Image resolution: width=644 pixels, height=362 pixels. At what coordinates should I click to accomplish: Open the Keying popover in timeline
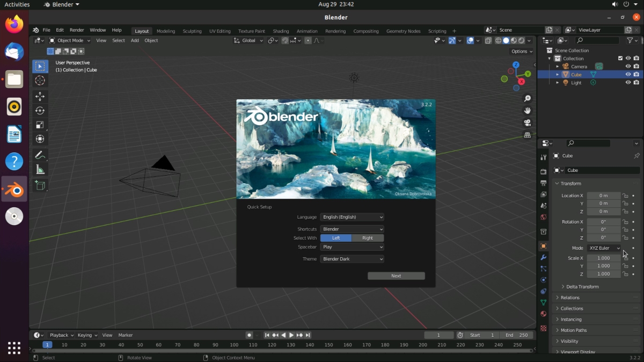pyautogui.click(x=87, y=335)
